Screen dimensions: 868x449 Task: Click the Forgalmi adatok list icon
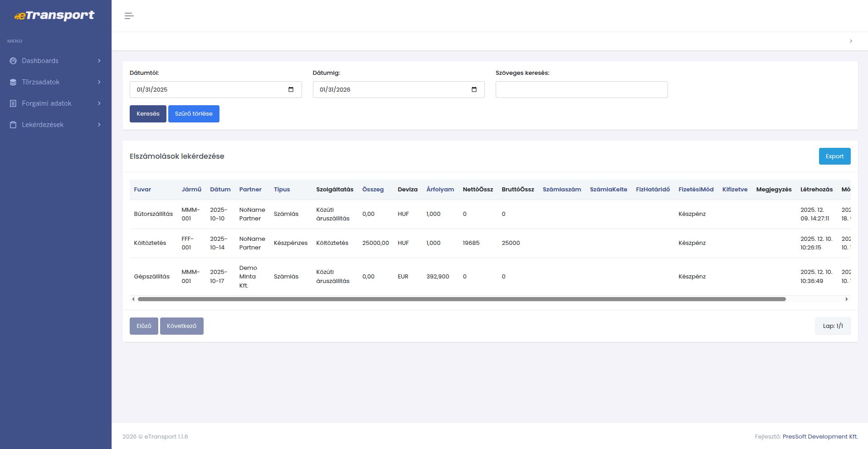(x=13, y=103)
